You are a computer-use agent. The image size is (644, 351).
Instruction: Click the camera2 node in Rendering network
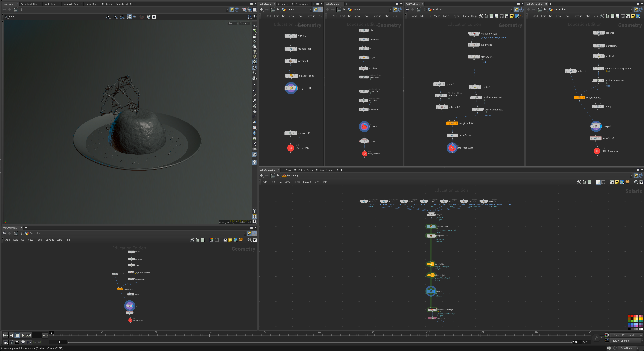coord(431,291)
